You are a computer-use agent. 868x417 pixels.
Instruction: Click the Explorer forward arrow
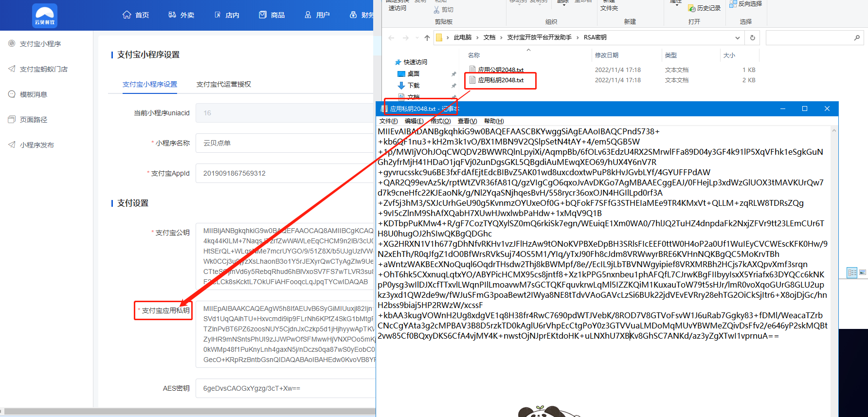click(406, 37)
